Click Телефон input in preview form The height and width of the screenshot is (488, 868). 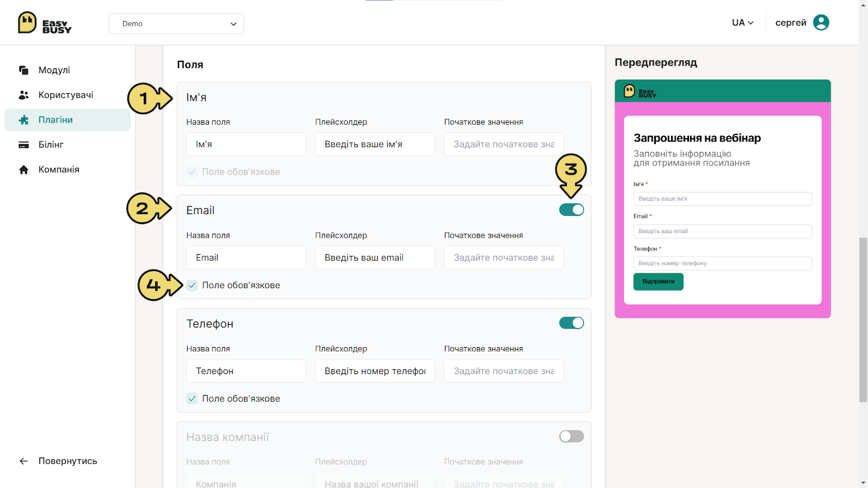click(x=723, y=264)
